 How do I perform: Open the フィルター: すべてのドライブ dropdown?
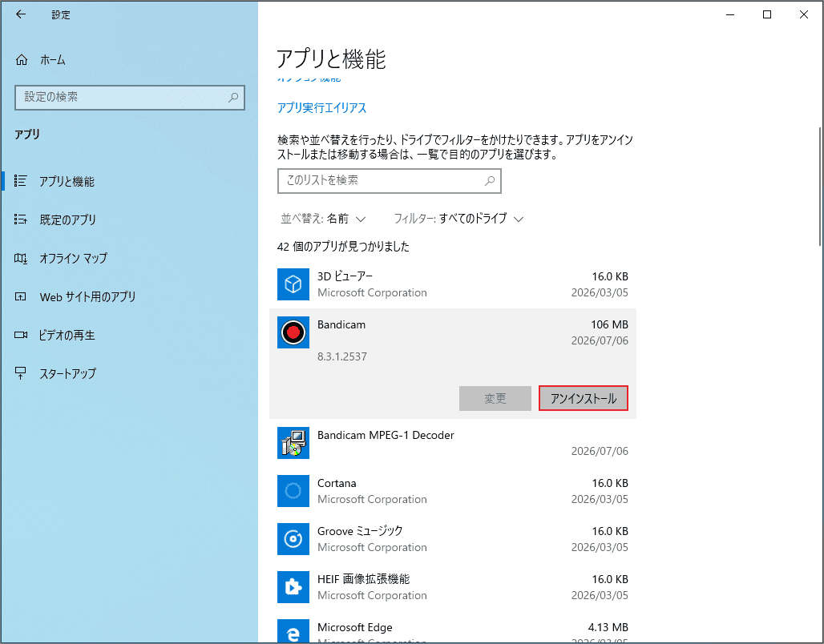click(x=458, y=219)
